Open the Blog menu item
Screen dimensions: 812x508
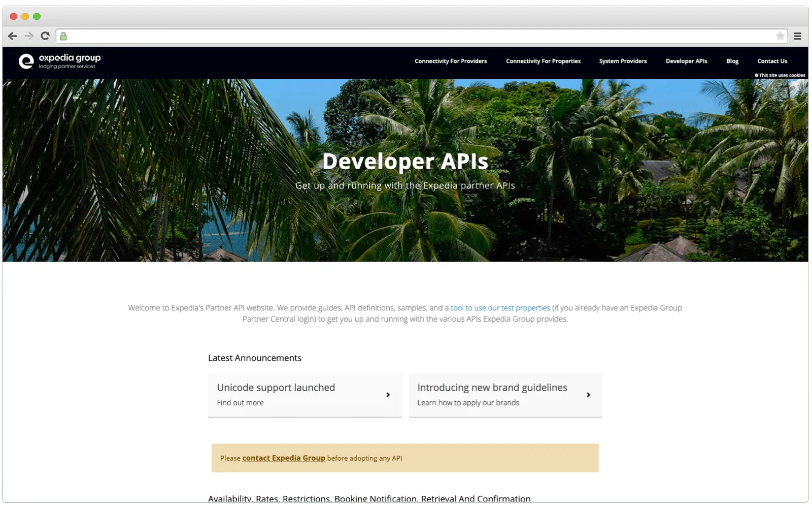pos(732,61)
